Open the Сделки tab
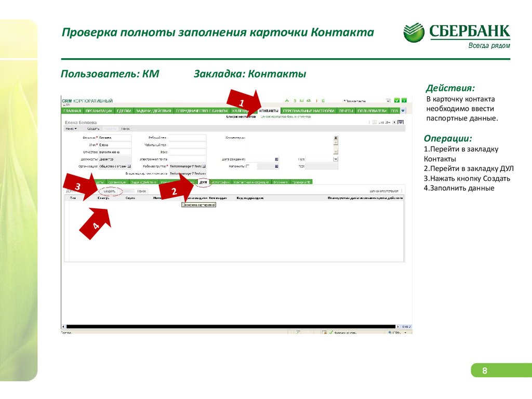The image size is (532, 399). point(124,111)
